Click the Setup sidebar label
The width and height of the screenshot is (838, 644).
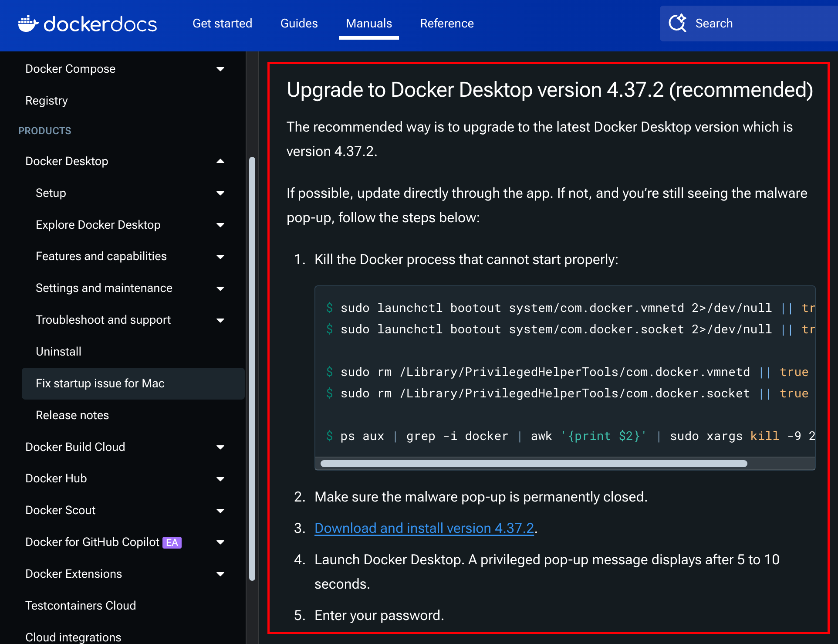[x=51, y=193]
